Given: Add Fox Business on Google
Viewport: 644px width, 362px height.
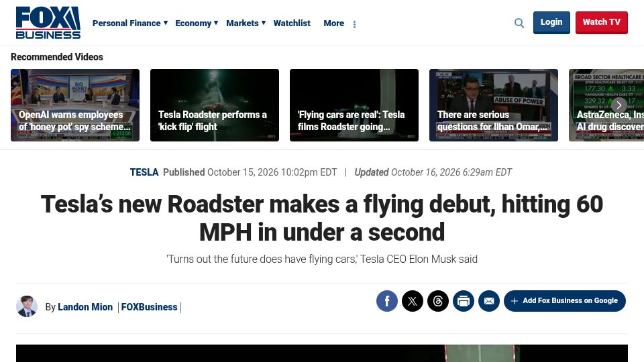Looking at the screenshot, I should click(x=564, y=301).
